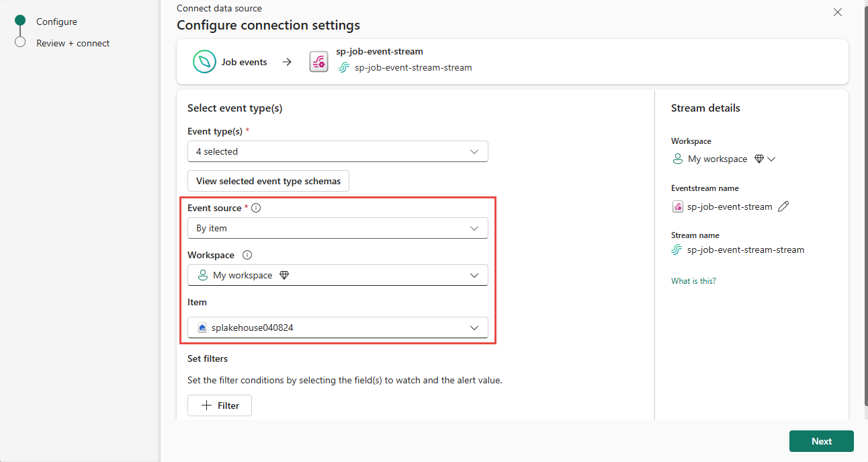Click the Workspace info icon

point(247,255)
